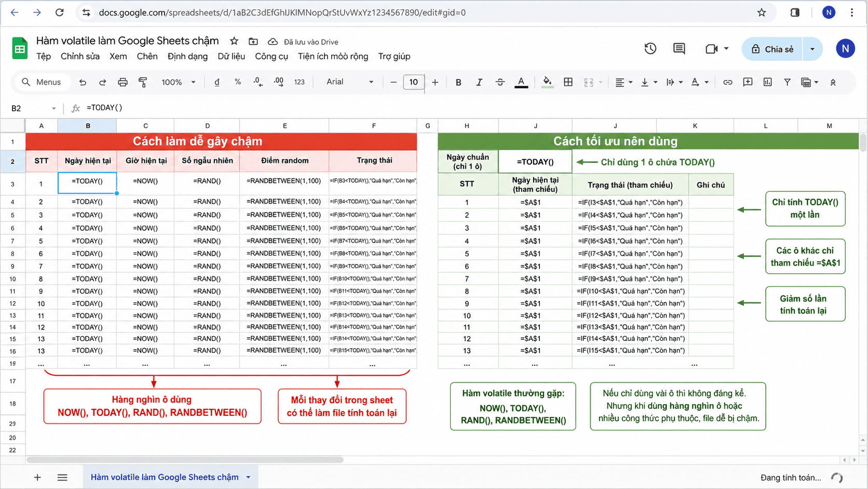Open text wrapping dropdown
The width and height of the screenshot is (868, 489).
pos(674,82)
